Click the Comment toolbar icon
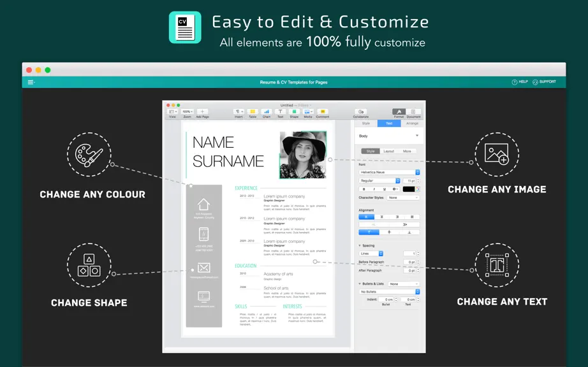The height and width of the screenshot is (367, 588). (323, 112)
